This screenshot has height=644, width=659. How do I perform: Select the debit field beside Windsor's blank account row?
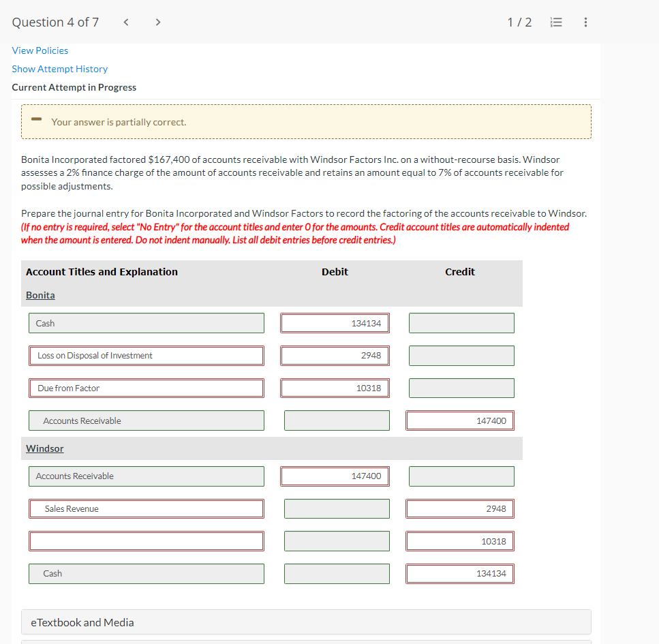[x=337, y=541]
